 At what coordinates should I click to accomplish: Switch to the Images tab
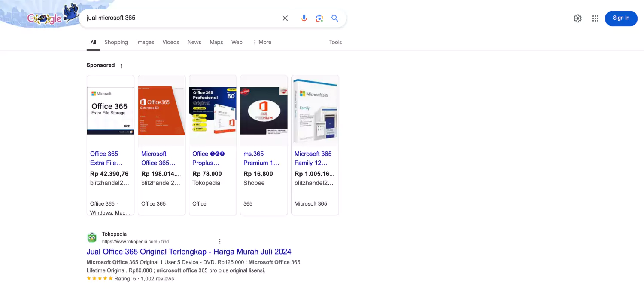tap(145, 42)
